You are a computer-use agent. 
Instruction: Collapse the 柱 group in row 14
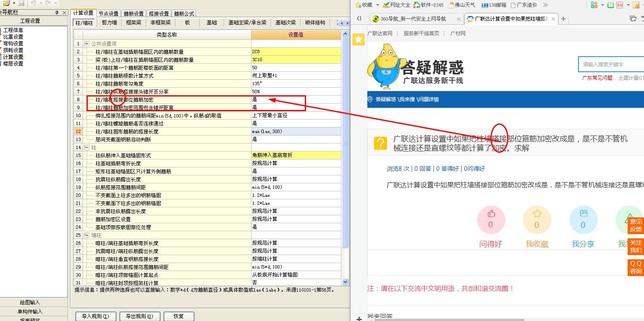click(x=87, y=147)
